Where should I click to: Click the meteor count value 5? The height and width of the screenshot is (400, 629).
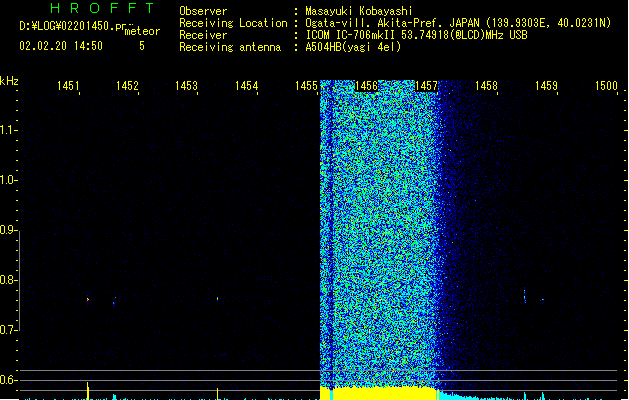[x=142, y=46]
